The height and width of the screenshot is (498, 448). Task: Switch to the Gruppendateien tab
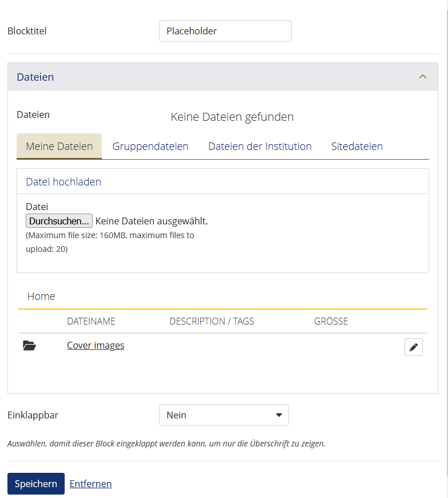point(150,146)
